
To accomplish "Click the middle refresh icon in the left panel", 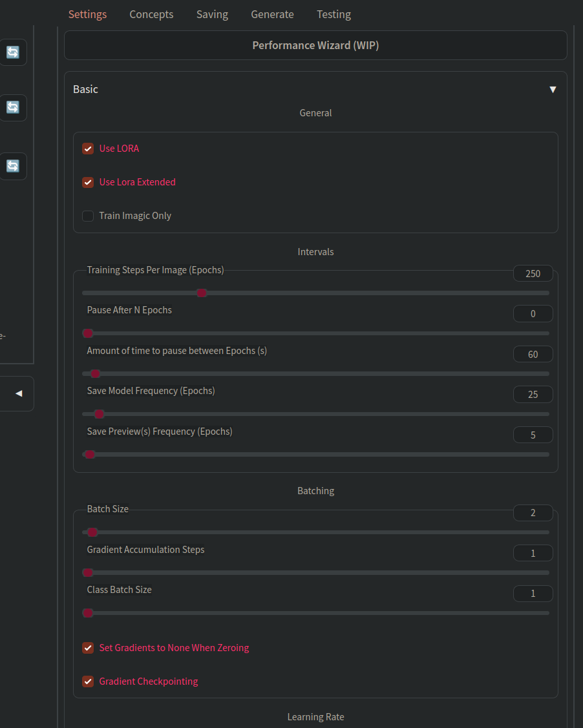I will click(13, 108).
